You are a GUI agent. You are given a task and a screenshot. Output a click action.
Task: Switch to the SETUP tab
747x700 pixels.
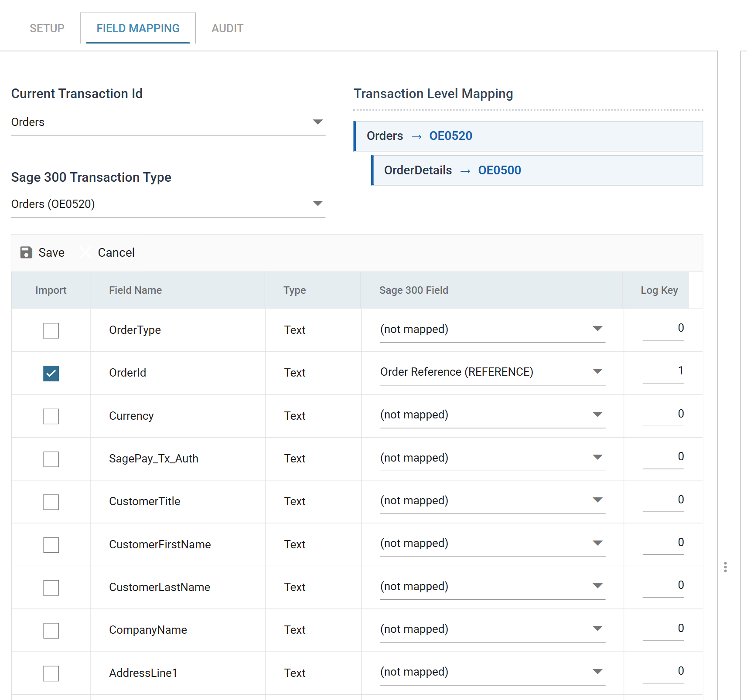(x=47, y=28)
